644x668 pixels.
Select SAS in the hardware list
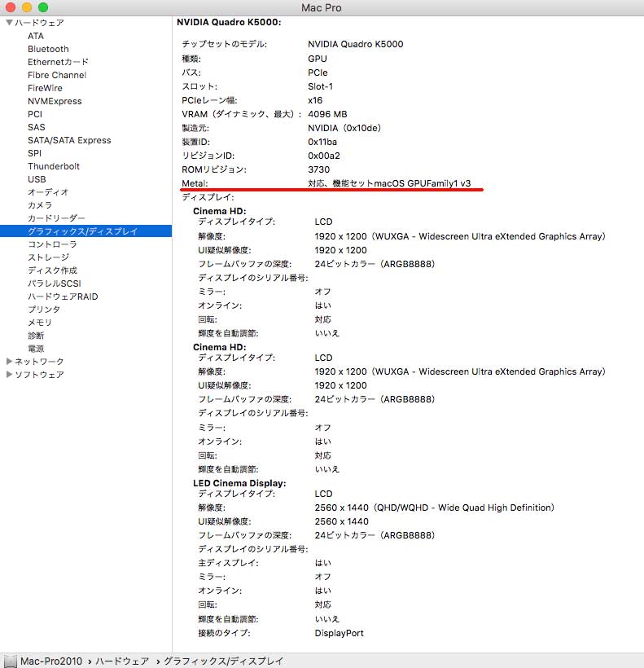point(36,127)
